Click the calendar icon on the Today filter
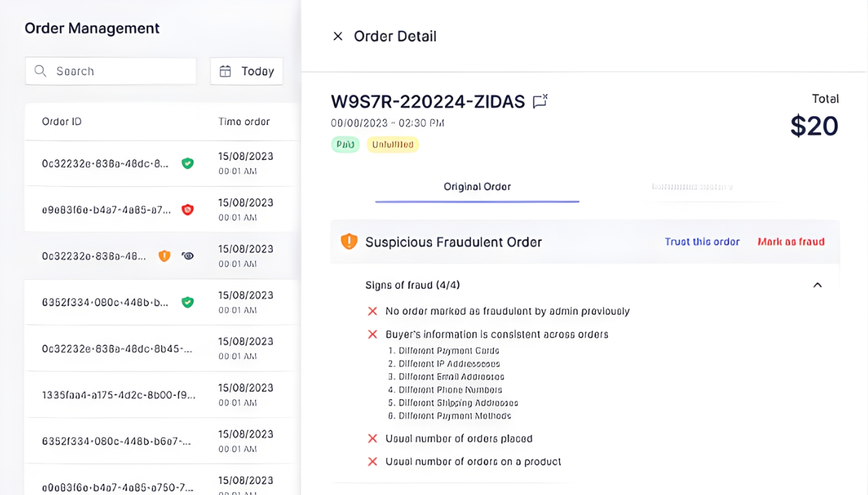Screen dimensions: 868x495 (225, 71)
